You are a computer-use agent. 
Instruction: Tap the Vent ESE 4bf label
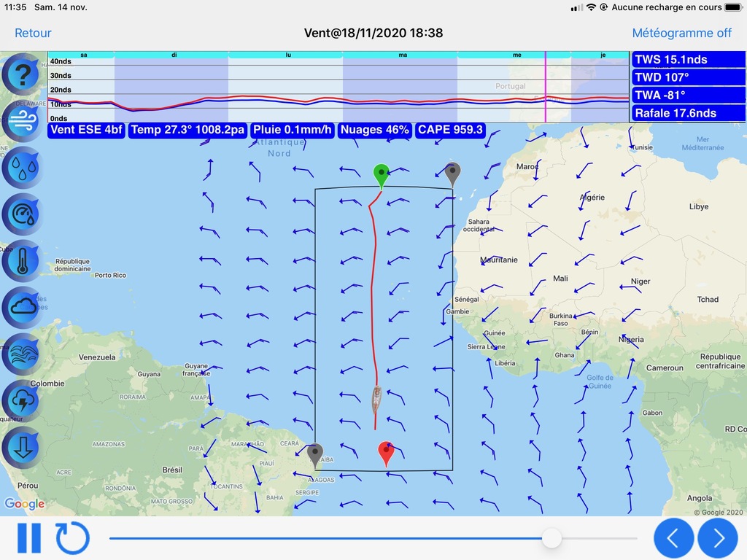pyautogui.click(x=86, y=130)
